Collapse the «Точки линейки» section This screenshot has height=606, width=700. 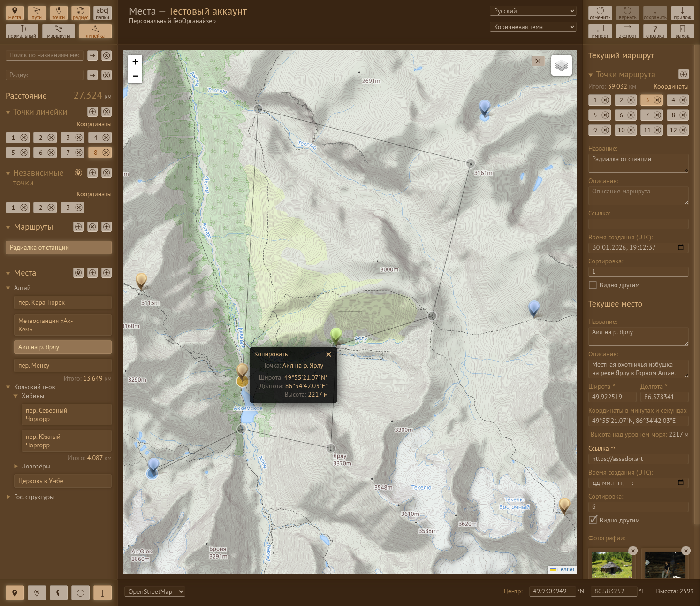(x=8, y=112)
